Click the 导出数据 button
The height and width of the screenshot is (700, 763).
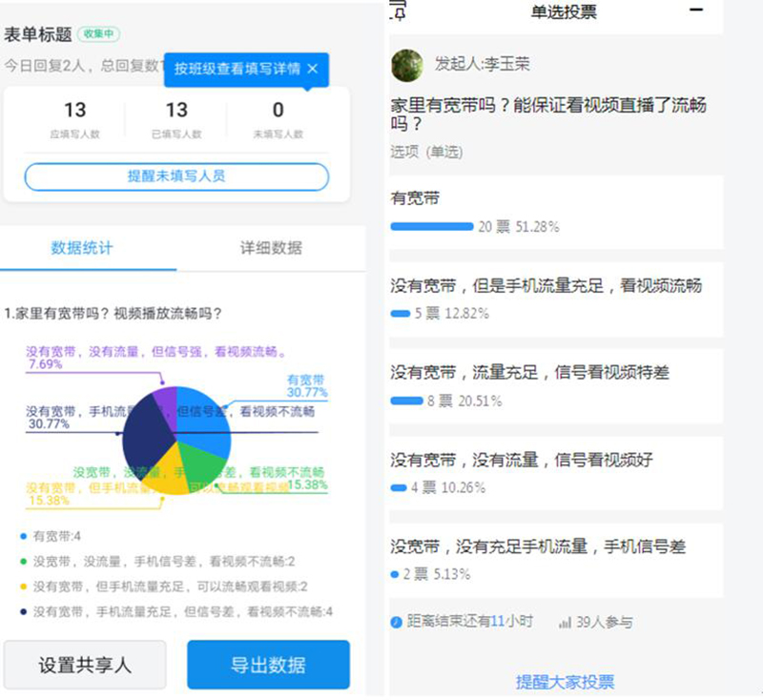(x=268, y=665)
